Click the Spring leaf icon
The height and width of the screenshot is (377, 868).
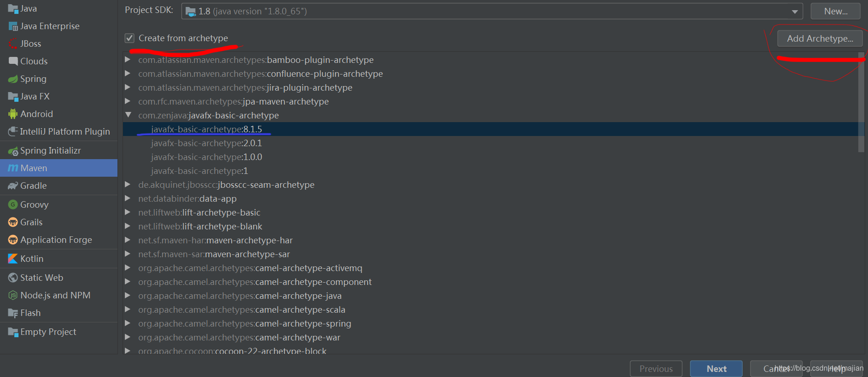click(13, 79)
